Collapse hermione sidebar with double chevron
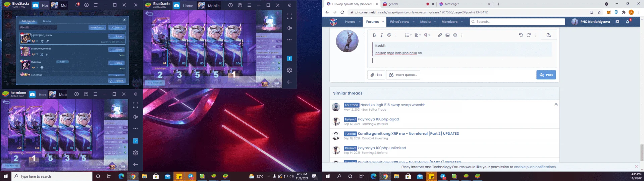The width and height of the screenshot is (644, 181). pos(136,94)
